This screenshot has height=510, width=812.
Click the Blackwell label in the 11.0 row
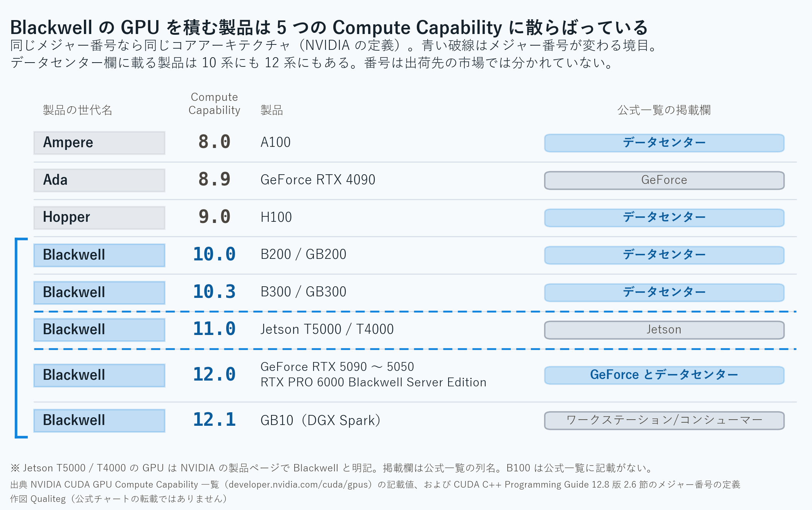click(x=99, y=330)
